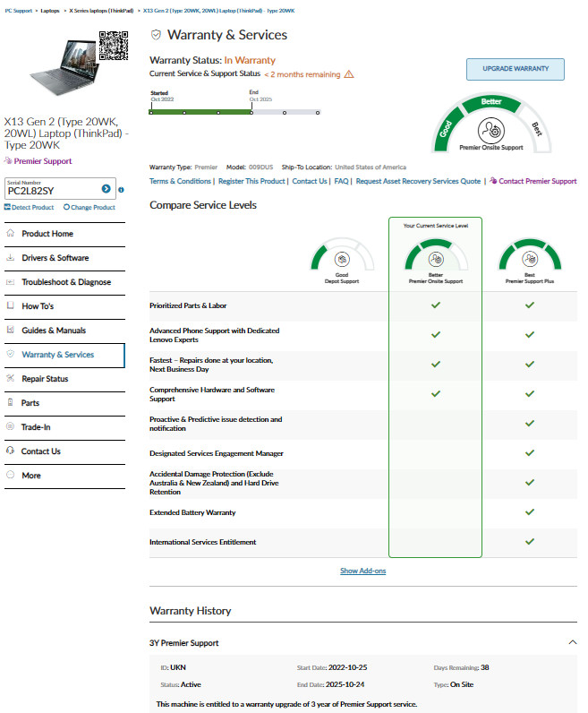Open Repair Status menu item
Viewport: 588px width, 713px height.
[x=64, y=378]
